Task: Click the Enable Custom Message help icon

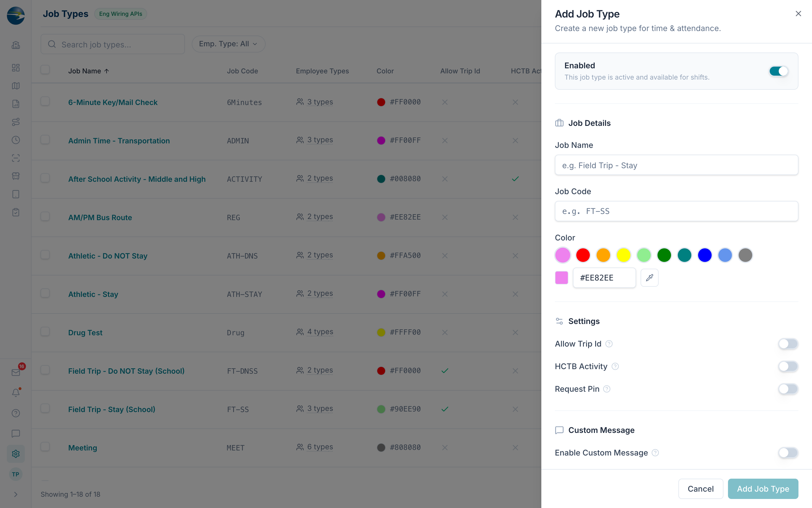Action: (655, 453)
